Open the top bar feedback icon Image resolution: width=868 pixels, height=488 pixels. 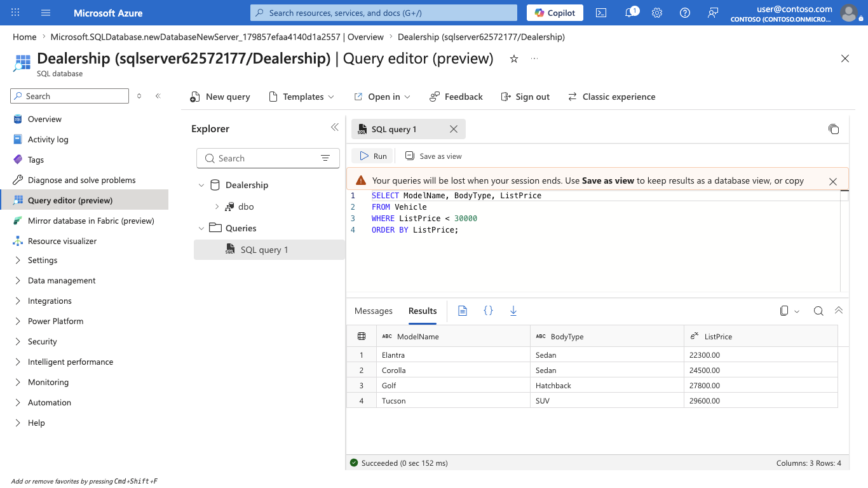(713, 13)
